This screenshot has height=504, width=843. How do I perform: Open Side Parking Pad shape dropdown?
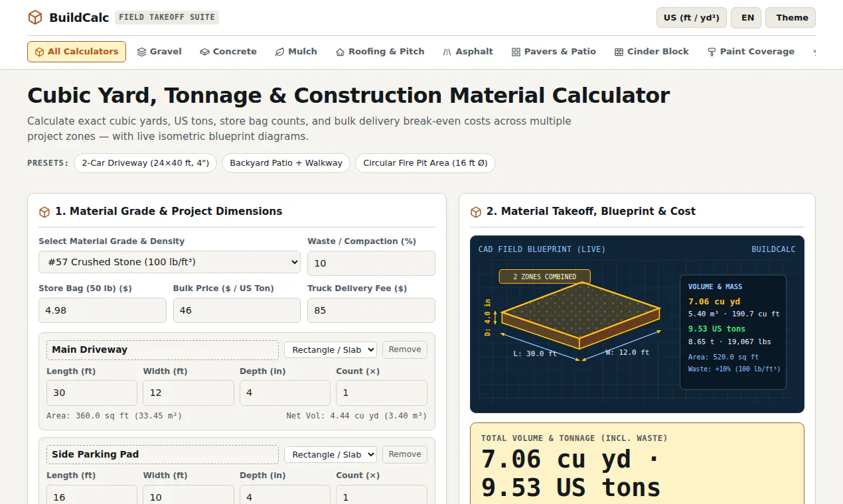point(331,454)
